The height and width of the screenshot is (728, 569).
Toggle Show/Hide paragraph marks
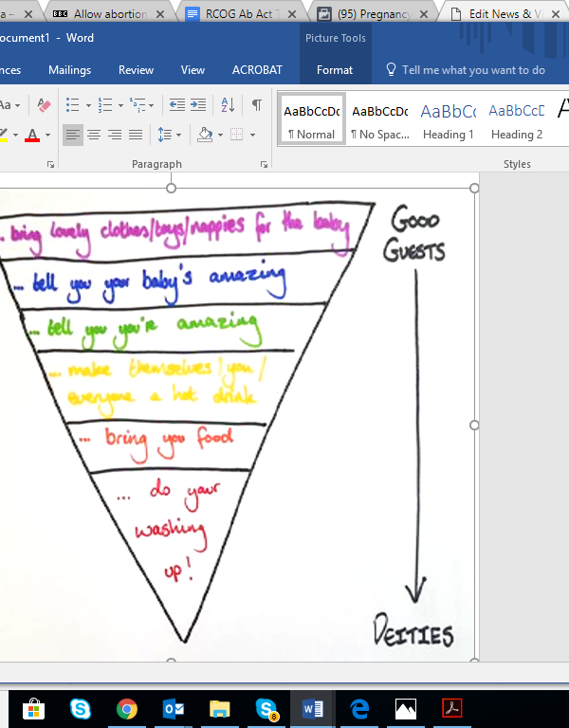(x=256, y=105)
